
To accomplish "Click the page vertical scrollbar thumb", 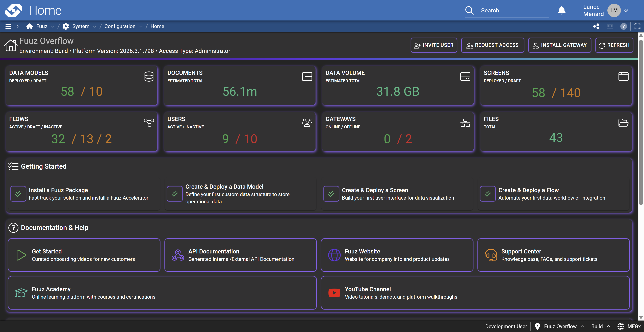I will point(641,122).
